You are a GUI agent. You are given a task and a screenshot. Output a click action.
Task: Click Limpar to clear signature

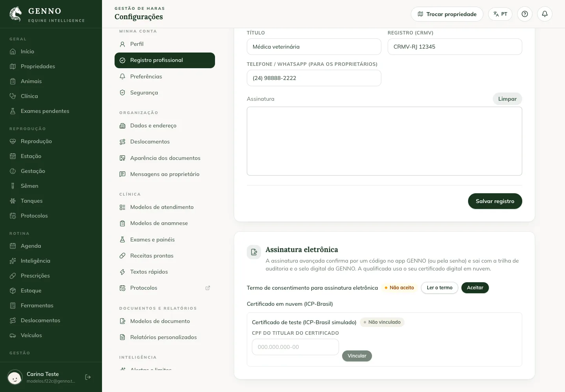pyautogui.click(x=507, y=99)
